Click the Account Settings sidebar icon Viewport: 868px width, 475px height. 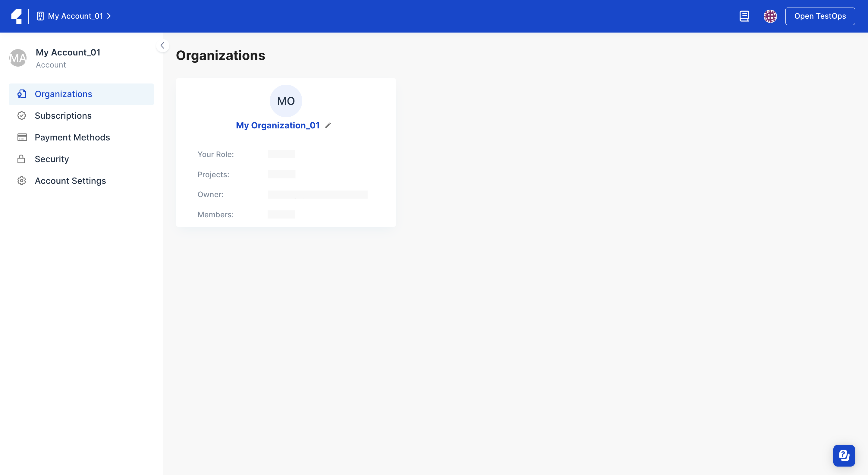tap(21, 181)
